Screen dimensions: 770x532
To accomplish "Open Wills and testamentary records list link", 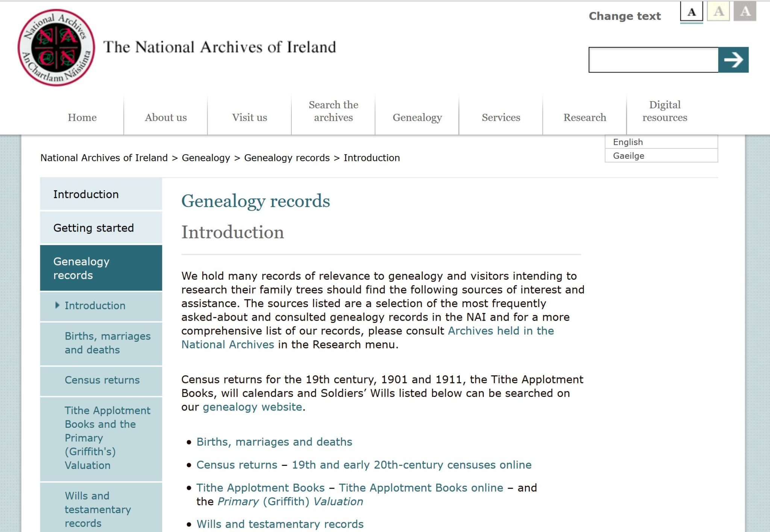I will [x=280, y=524].
